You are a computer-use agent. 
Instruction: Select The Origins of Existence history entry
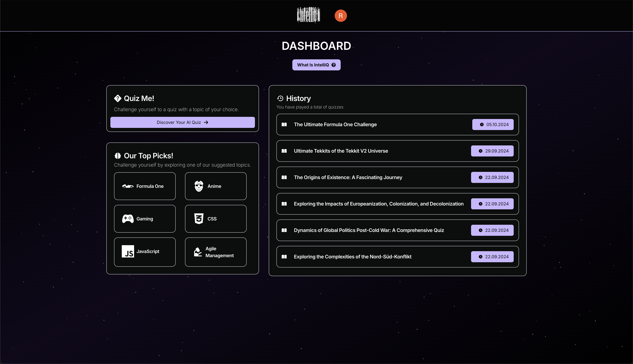(x=348, y=178)
